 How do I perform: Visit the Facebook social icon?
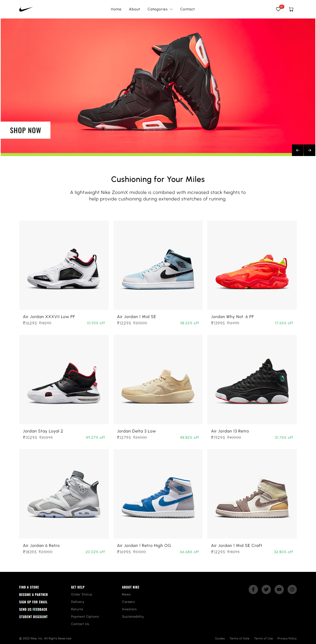[x=253, y=589]
